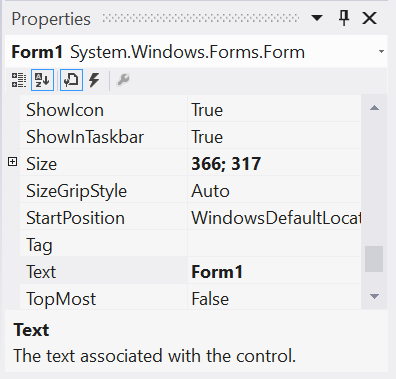The image size is (396, 379).
Task: Select the ShowInTaskbar property row
Action: tap(190, 136)
